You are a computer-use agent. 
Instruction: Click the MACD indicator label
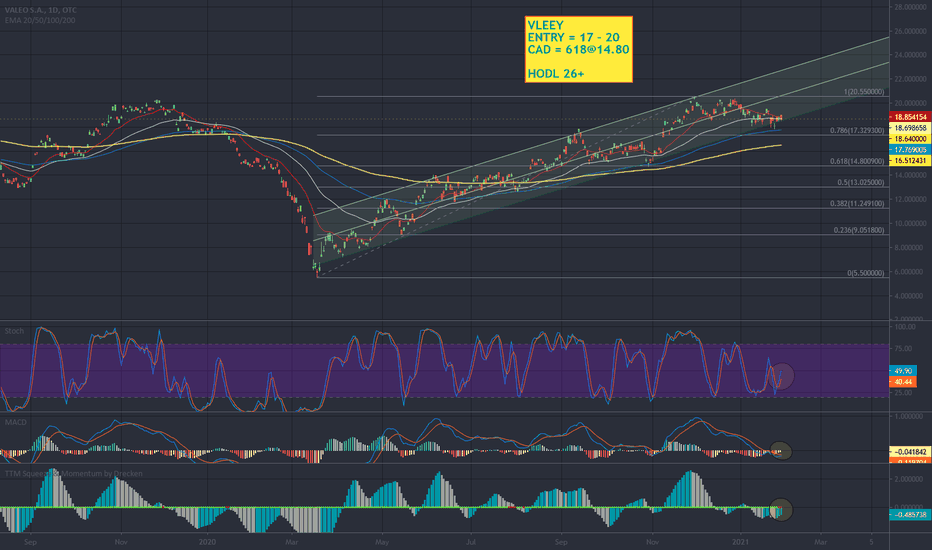coord(15,422)
